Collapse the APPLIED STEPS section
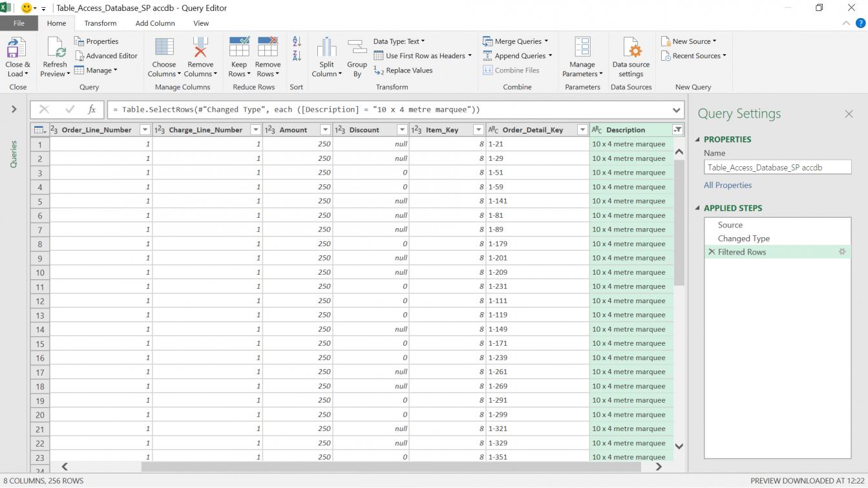 697,208
